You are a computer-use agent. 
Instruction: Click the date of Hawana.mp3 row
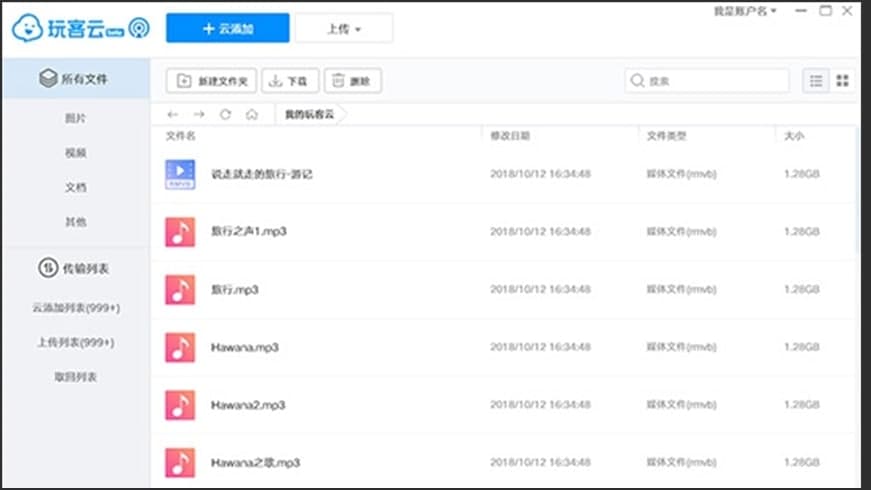(540, 347)
